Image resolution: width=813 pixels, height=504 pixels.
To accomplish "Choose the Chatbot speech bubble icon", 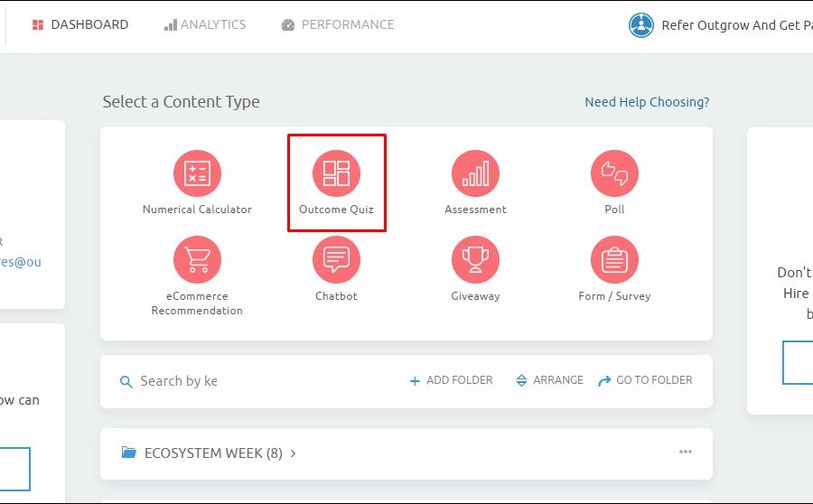I will pos(336,259).
